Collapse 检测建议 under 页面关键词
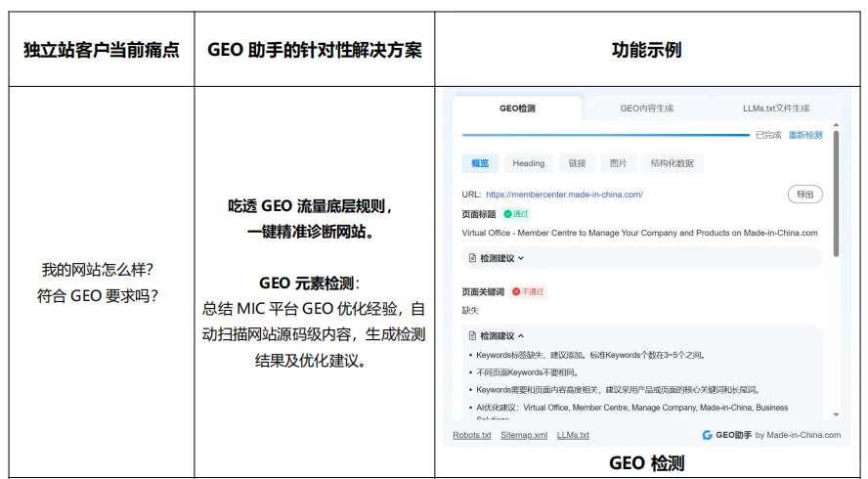This screenshot has width=868, height=479. coord(501,336)
